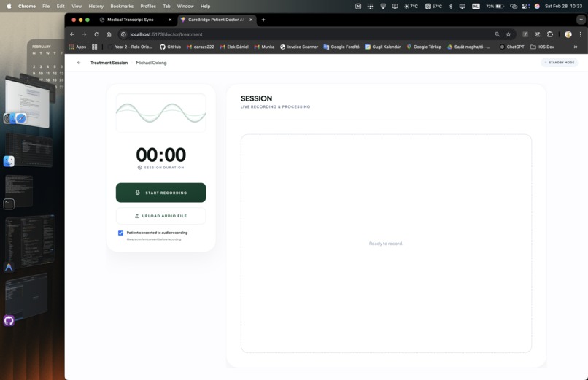The height and width of the screenshot is (380, 588).
Task: Open the Invoice Scanner bookmark
Action: pyautogui.click(x=299, y=47)
